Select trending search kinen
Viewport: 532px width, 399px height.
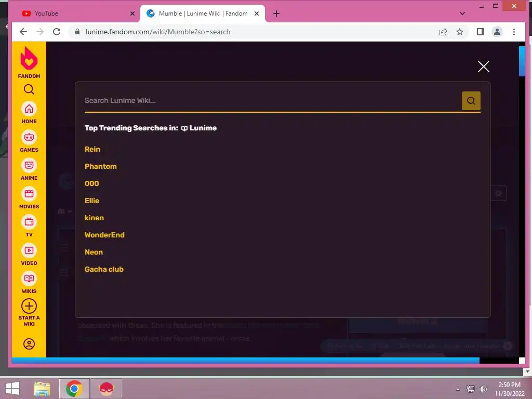[94, 218]
